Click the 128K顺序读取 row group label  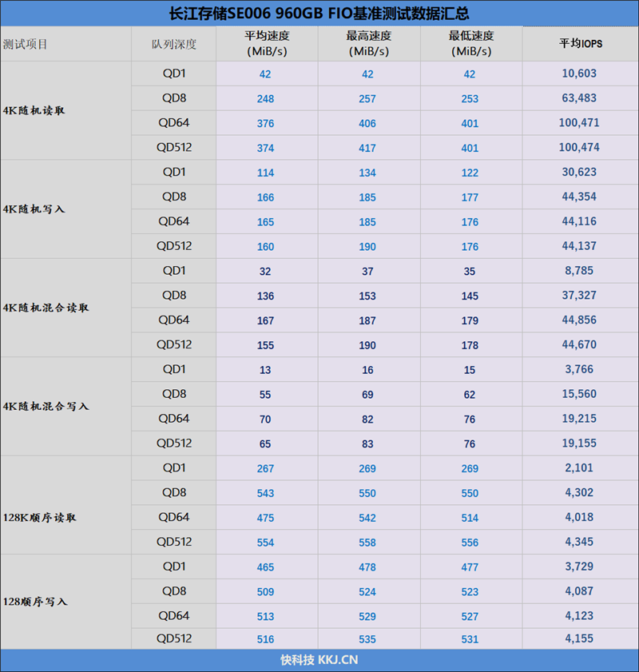(39, 518)
